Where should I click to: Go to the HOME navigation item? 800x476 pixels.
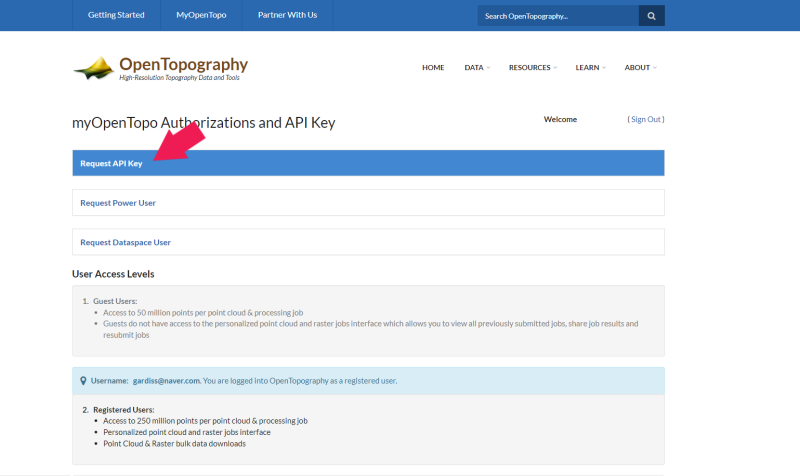point(433,67)
